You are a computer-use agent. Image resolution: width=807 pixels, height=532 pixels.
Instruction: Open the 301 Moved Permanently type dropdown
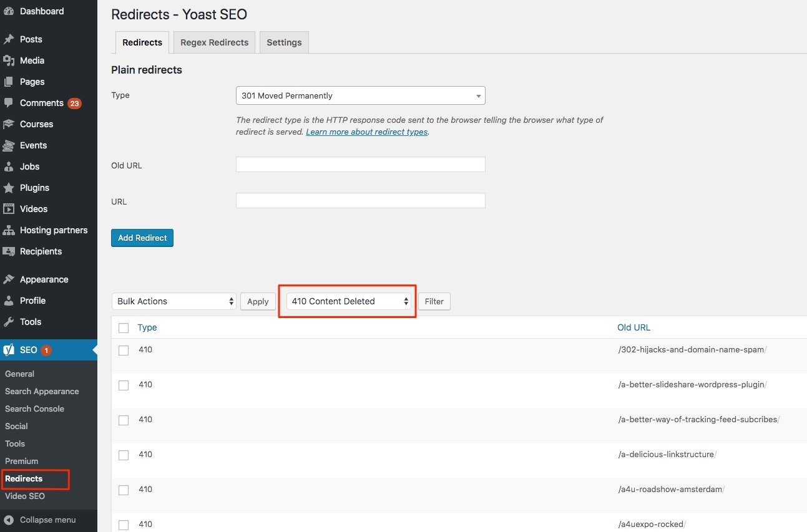(360, 96)
